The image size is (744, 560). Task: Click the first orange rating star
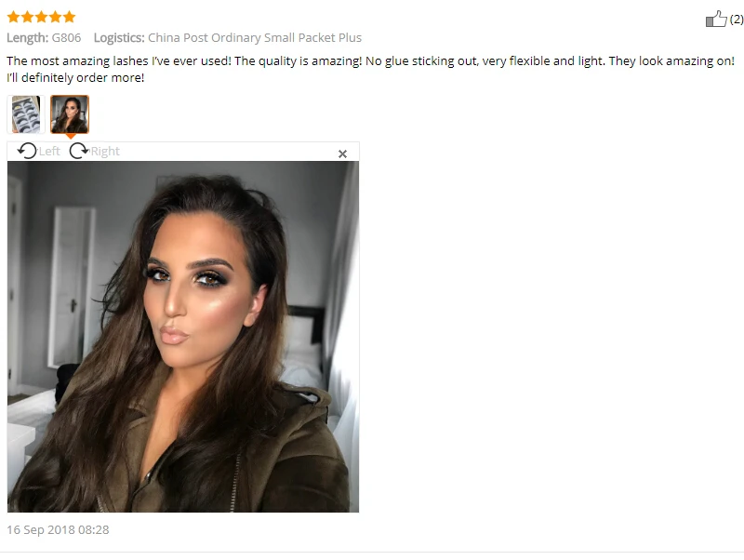point(13,17)
